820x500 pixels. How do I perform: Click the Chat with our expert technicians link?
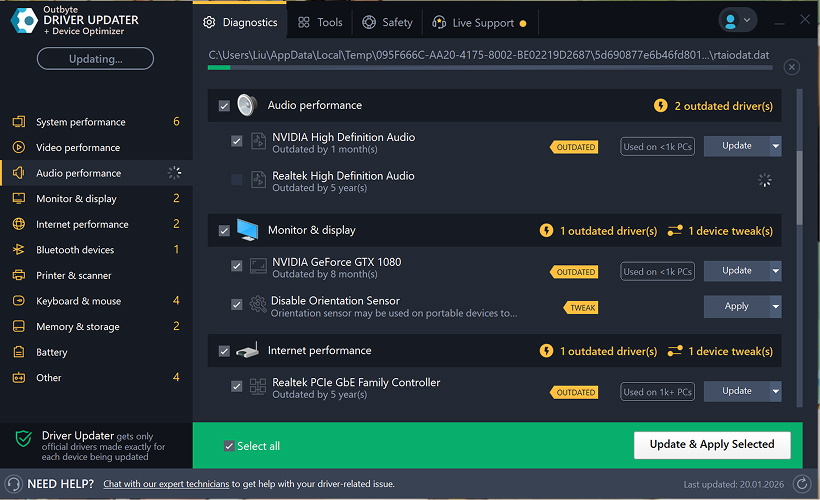pos(166,484)
